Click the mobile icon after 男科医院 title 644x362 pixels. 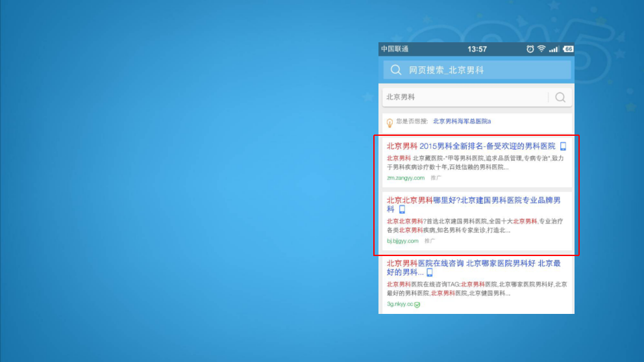coord(563,146)
